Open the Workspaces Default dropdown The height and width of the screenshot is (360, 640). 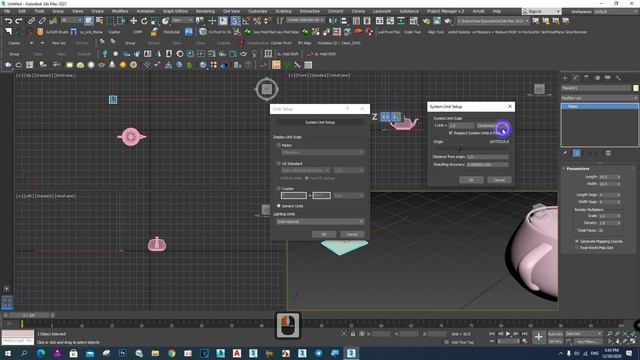click(x=617, y=11)
